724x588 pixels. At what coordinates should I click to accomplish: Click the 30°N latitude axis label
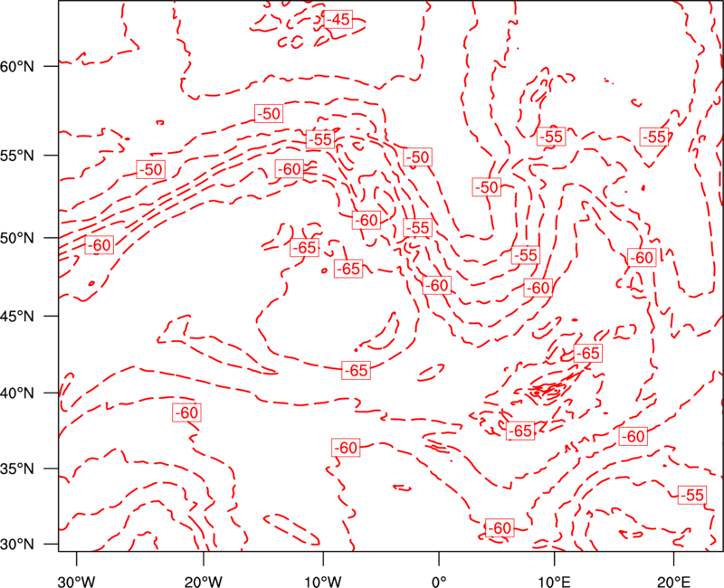point(17,545)
